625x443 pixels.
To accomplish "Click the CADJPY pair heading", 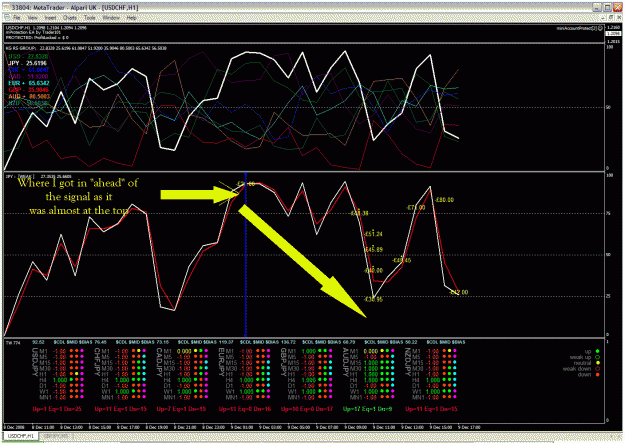I will [x=159, y=362].
